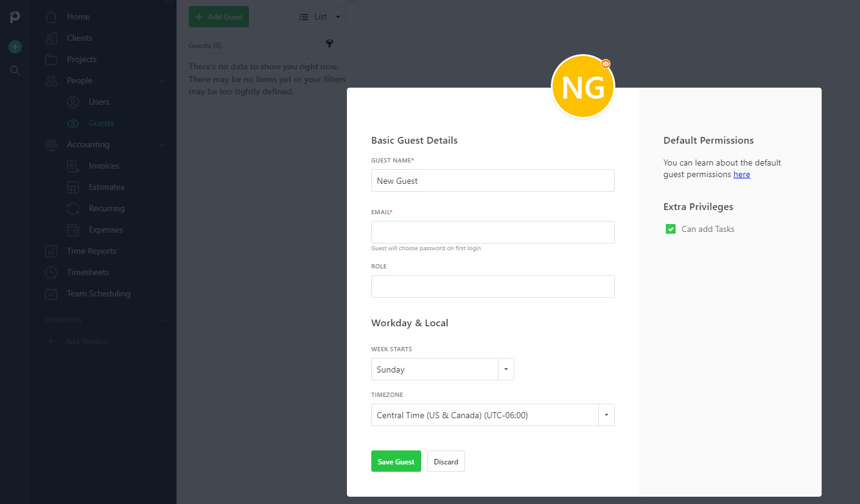Open Invoices under Accounting

[x=103, y=166]
